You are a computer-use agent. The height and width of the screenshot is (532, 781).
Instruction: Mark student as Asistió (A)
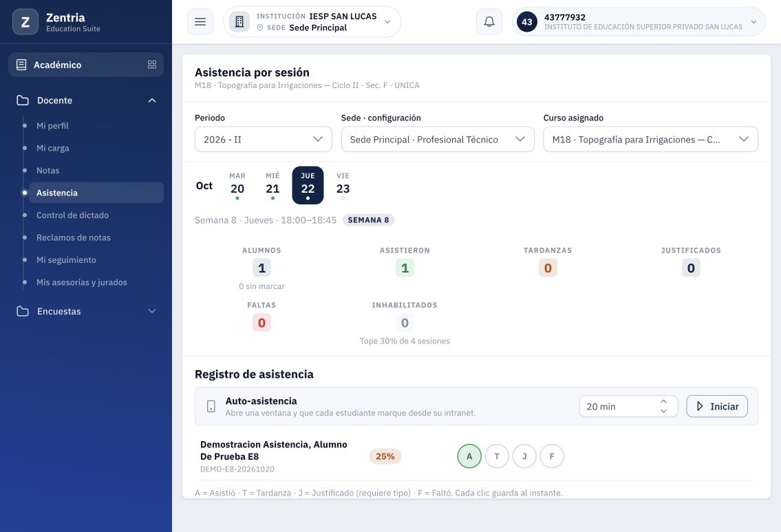coord(469,456)
